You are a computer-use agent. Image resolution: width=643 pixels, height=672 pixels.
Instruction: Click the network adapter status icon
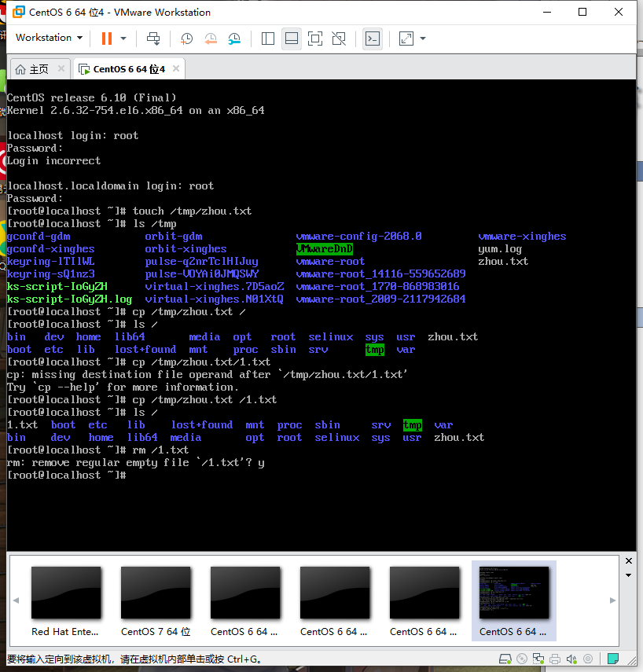(538, 659)
